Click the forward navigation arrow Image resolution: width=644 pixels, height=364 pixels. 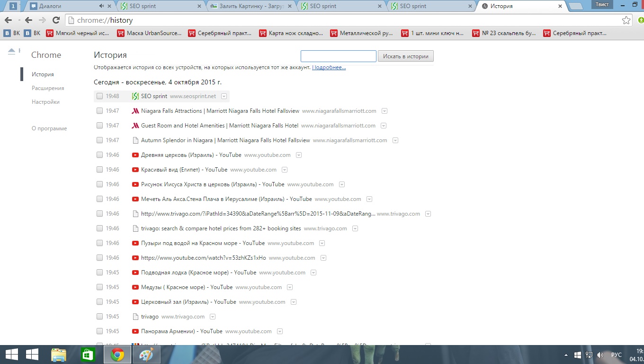[x=42, y=20]
